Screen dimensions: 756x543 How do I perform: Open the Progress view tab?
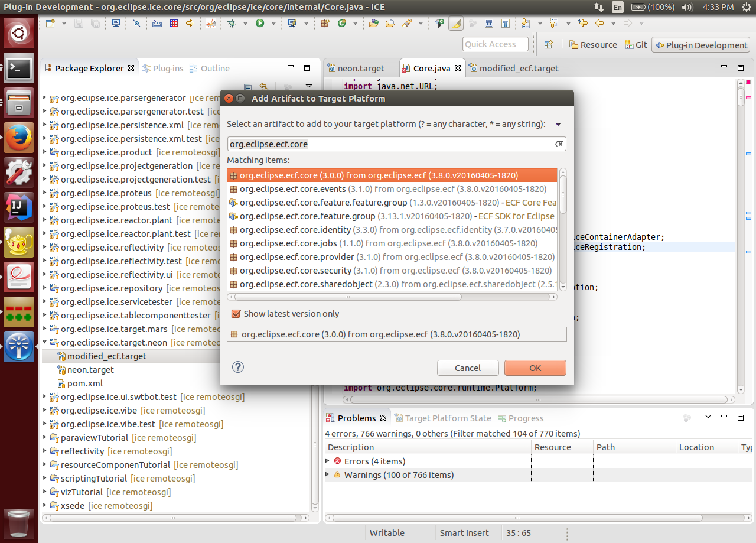click(x=520, y=418)
